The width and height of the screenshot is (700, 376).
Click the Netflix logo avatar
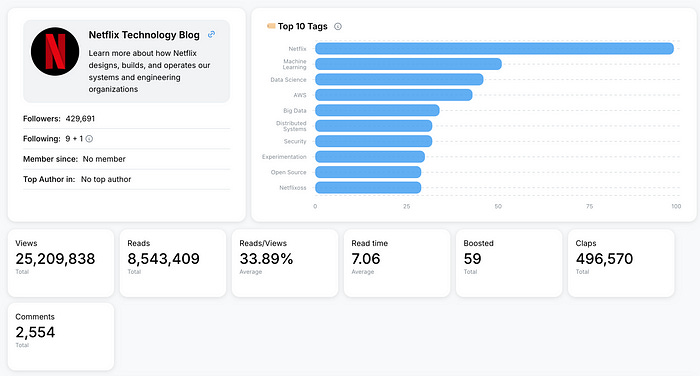click(55, 51)
